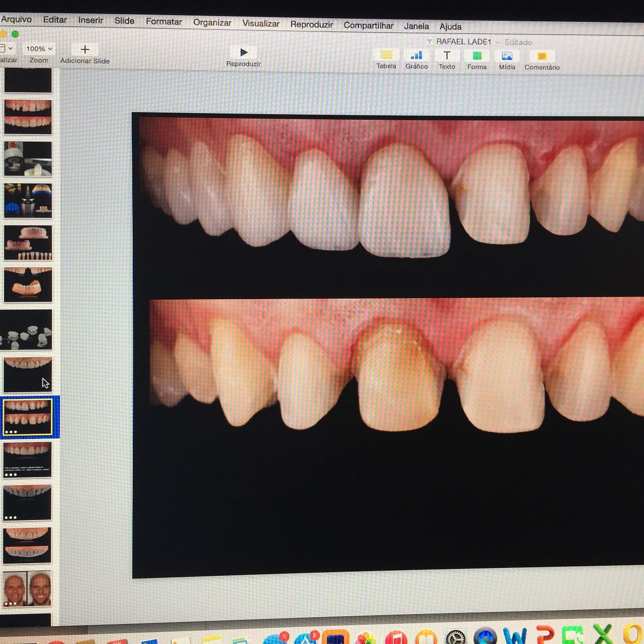Open the Ajuda menu

coord(450,26)
